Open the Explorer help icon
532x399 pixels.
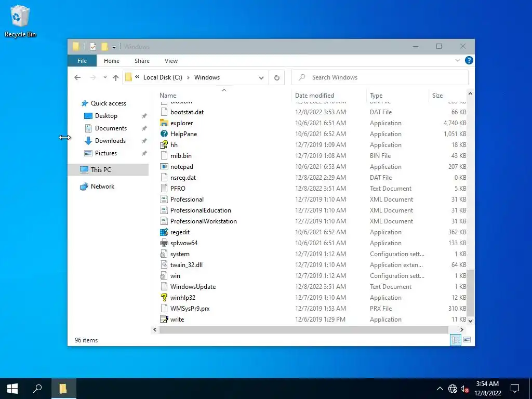469,60
